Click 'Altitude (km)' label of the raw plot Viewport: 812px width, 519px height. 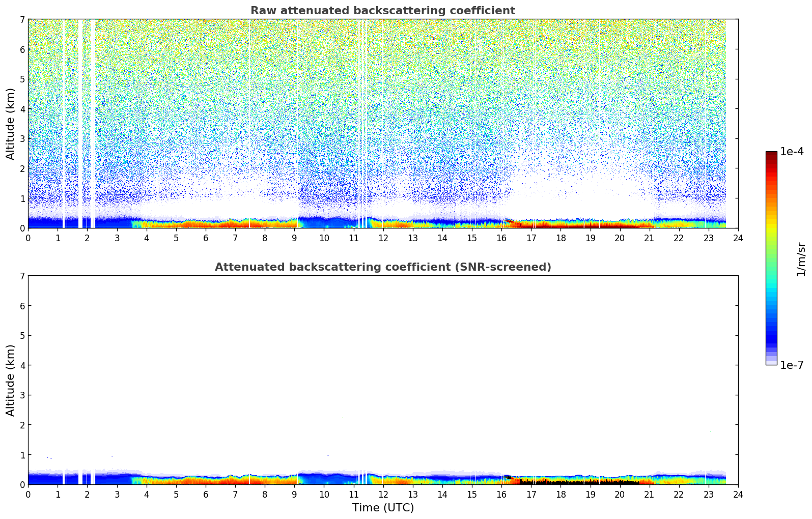click(x=11, y=124)
